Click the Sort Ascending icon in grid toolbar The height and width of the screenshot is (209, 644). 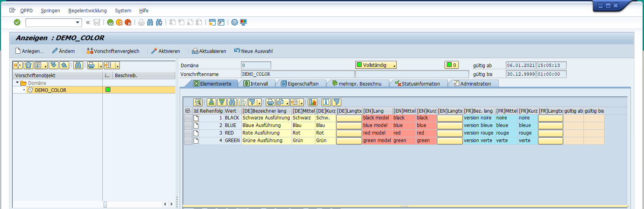point(211,102)
